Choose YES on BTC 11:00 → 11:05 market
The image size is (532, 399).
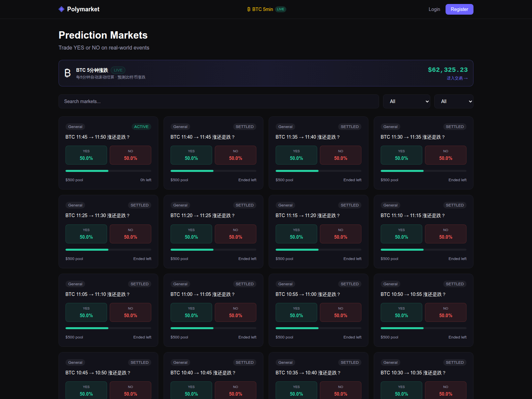pyautogui.click(x=191, y=312)
